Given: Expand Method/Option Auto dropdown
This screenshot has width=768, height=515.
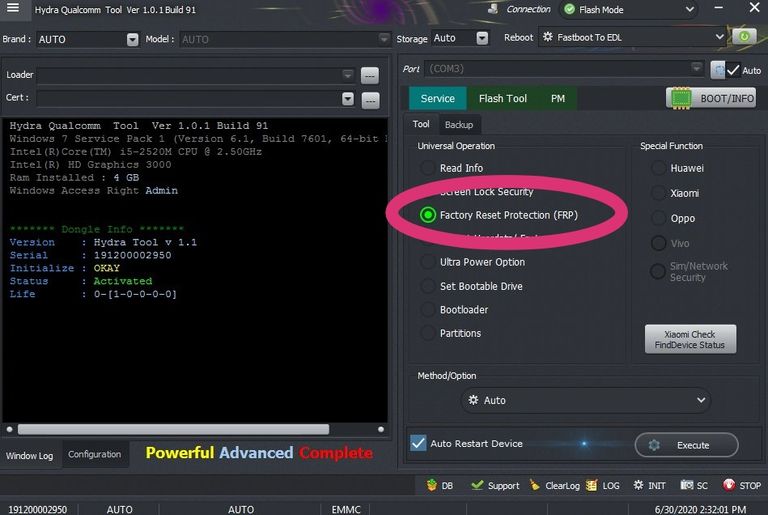Looking at the screenshot, I should coord(701,400).
